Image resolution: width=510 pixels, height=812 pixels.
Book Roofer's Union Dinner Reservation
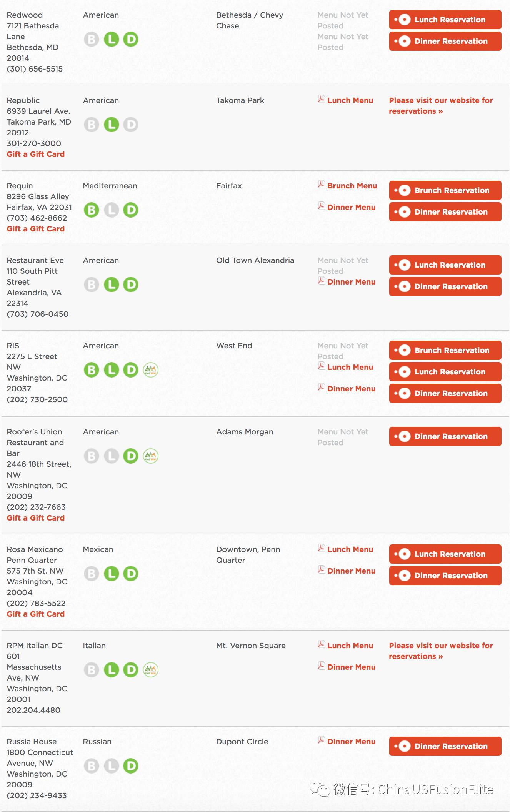[445, 436]
